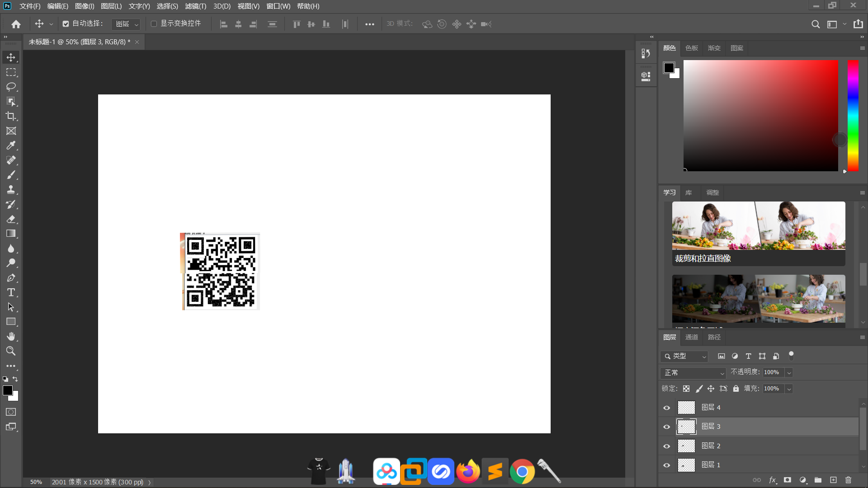Hide 图层 4 with eye icon
868x488 pixels.
(x=666, y=408)
